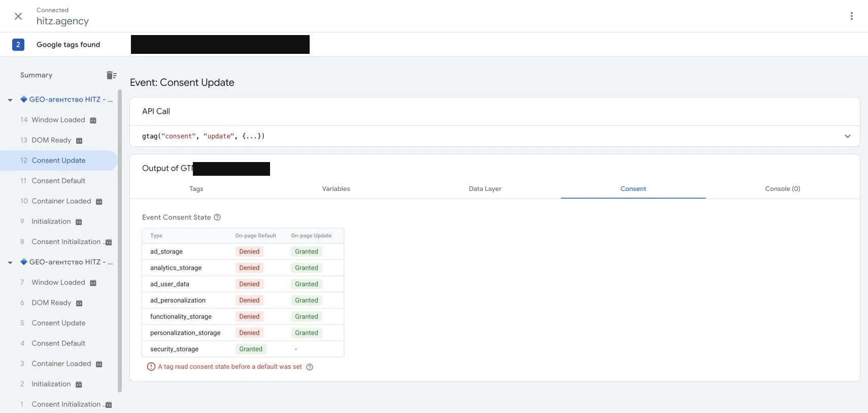Select event 7 Window Loaded
Viewport: 868px width, 413px height.
(58, 282)
